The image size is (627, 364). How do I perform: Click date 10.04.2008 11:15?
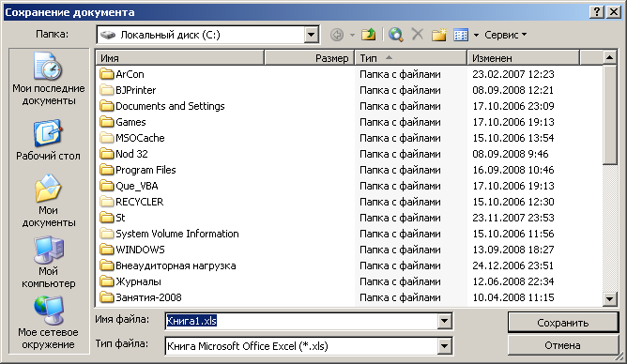(513, 297)
